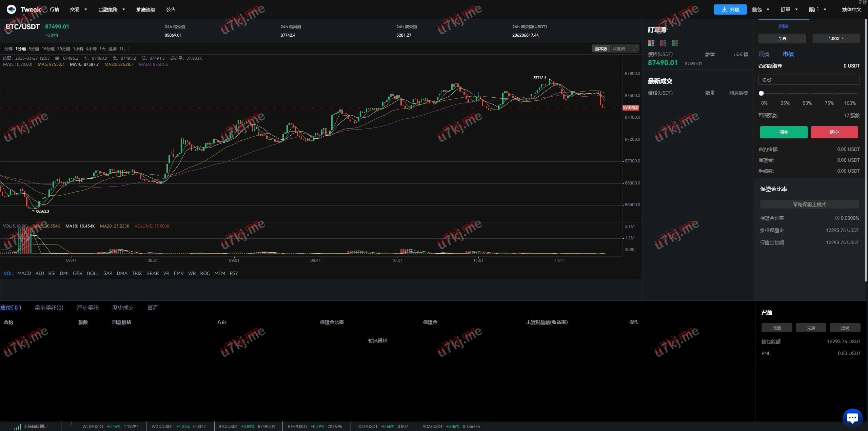
Task: Expand the 交易 dropdown menu
Action: (x=78, y=9)
